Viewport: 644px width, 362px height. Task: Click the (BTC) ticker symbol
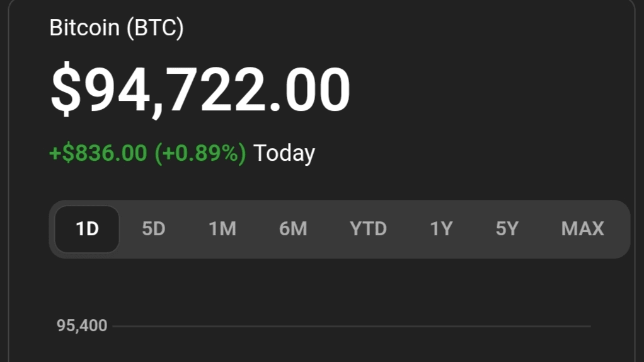coord(155,28)
